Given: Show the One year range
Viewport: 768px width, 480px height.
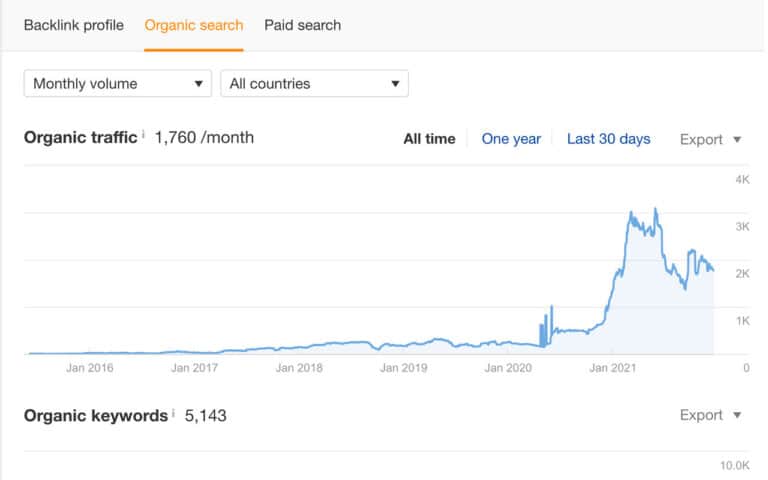Looking at the screenshot, I should [x=511, y=139].
